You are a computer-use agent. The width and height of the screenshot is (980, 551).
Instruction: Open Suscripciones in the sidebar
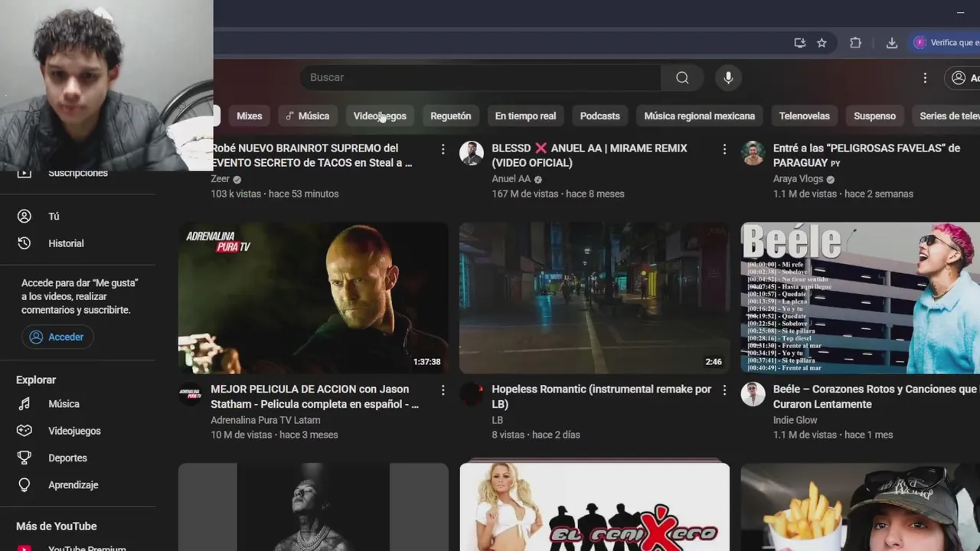[x=77, y=173]
